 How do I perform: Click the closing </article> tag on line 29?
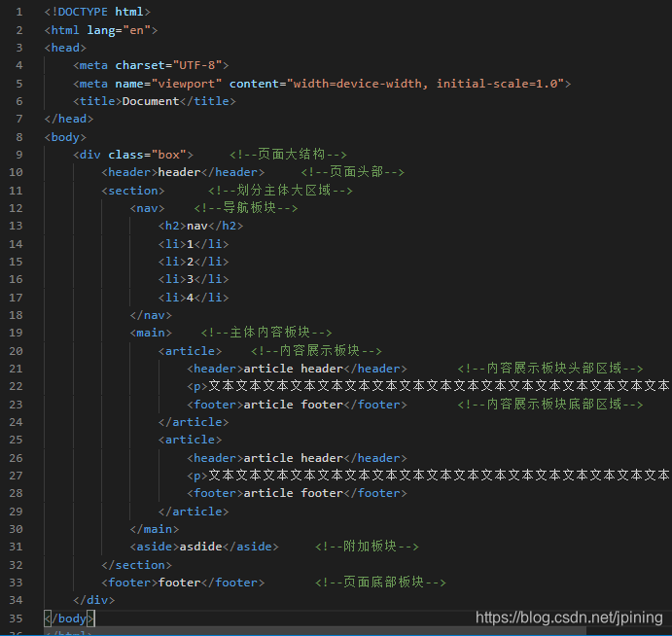click(x=194, y=512)
